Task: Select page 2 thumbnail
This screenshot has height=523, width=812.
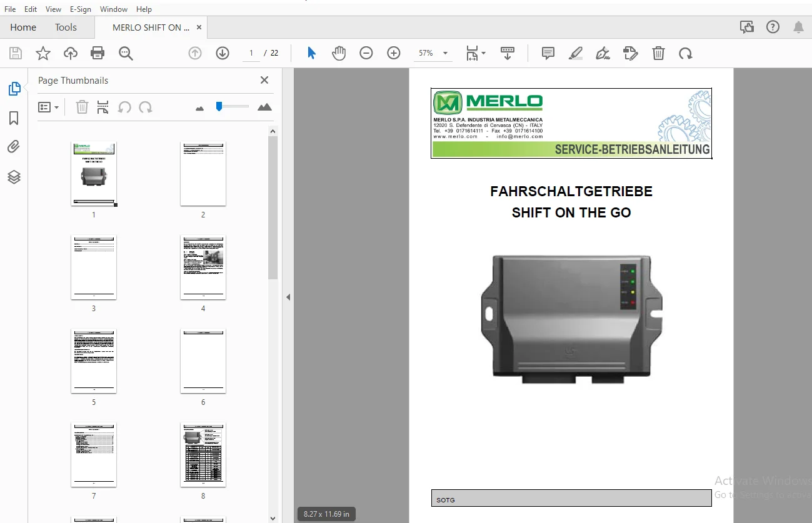Action: (203, 173)
